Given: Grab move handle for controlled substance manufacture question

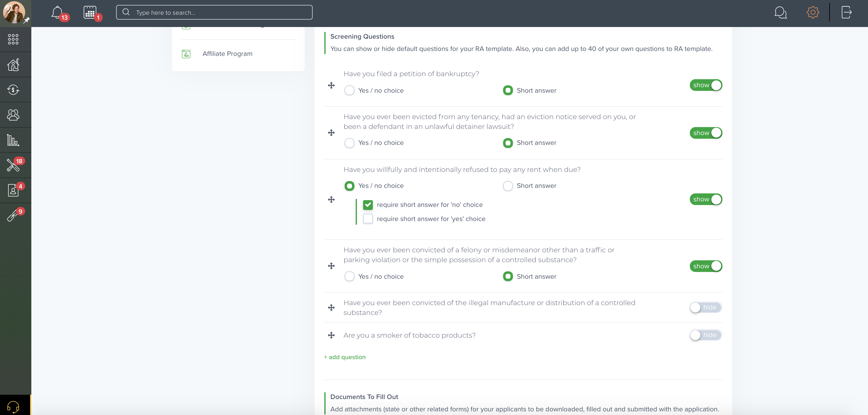Looking at the screenshot, I should point(331,308).
